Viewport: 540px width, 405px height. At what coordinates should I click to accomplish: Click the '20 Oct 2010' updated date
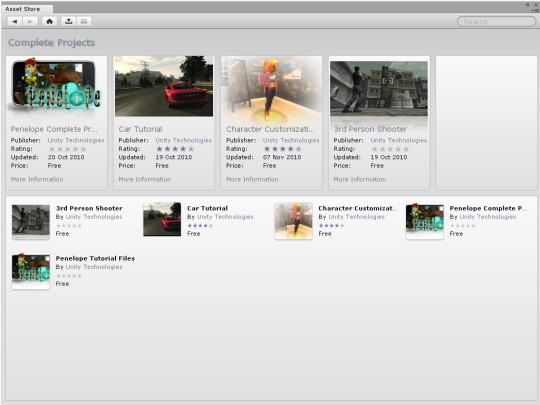point(66,157)
